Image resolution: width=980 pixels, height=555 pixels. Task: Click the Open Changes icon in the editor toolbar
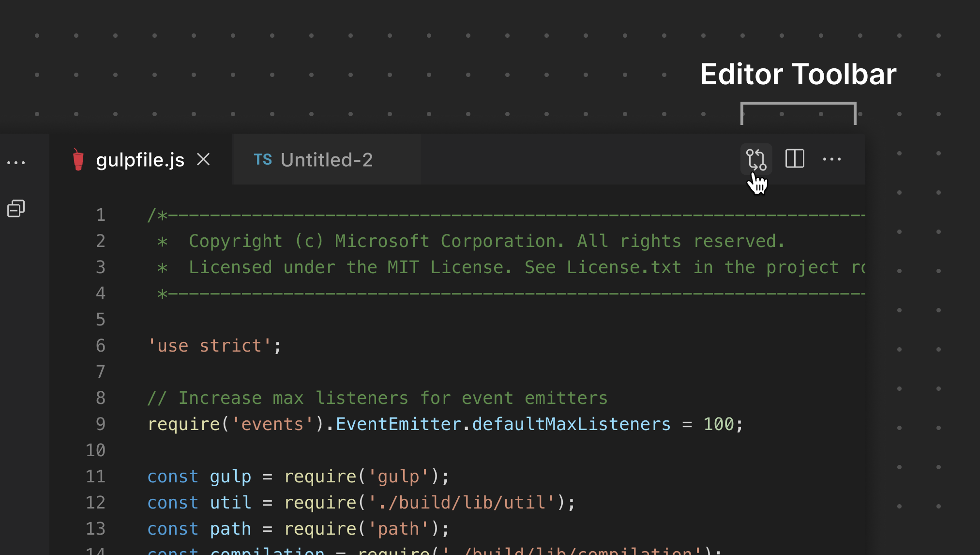coord(756,159)
